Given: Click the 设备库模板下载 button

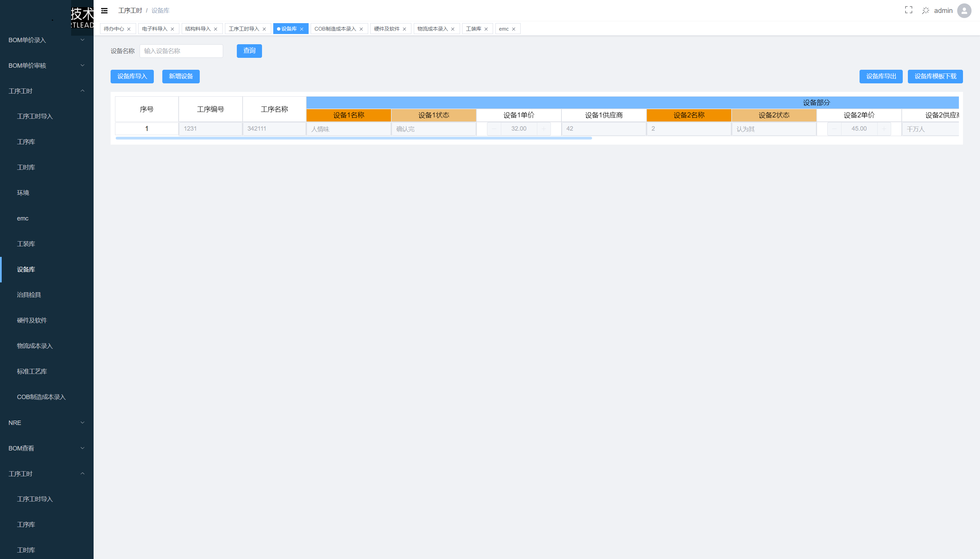Looking at the screenshot, I should [x=935, y=77].
